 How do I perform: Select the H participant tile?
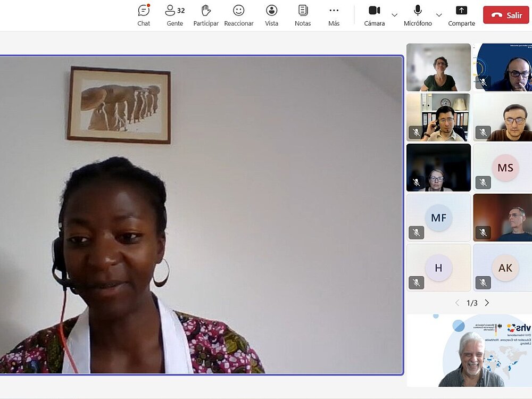tap(438, 268)
